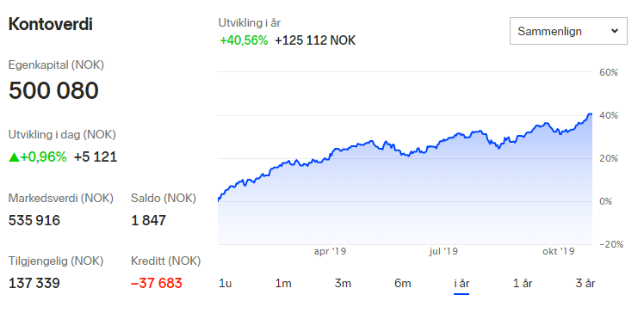Switch chart to 1m range
644x313 pixels.
pyautogui.click(x=283, y=283)
